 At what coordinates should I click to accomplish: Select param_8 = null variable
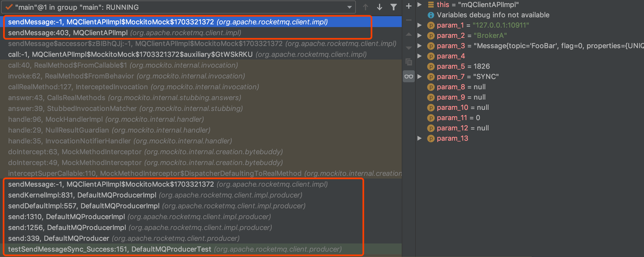pos(461,87)
